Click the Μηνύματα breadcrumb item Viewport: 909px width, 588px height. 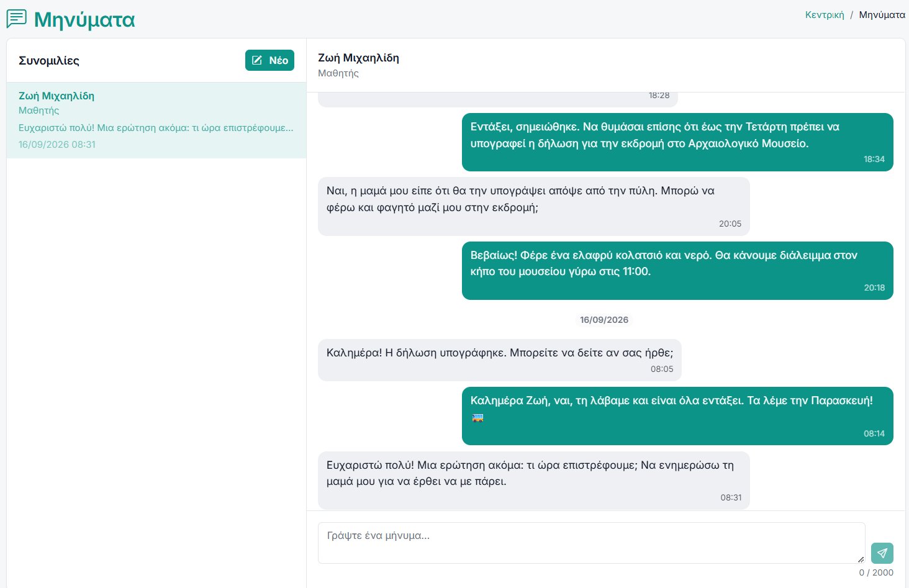tap(882, 15)
